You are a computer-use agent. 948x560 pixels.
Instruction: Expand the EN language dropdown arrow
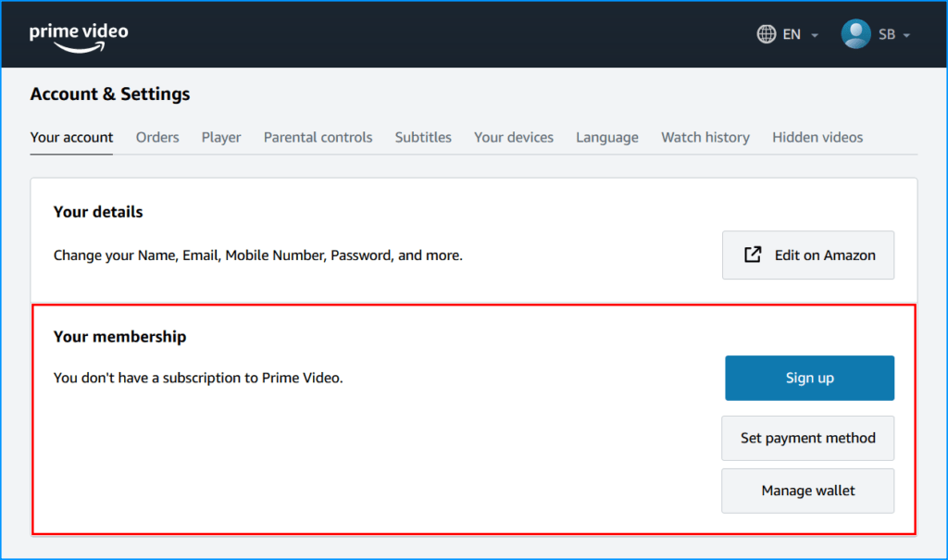[815, 35]
